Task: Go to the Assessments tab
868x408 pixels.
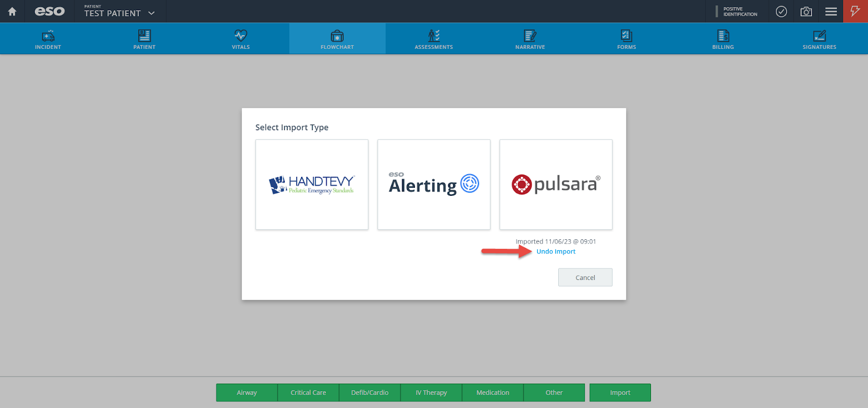Action: tap(434, 39)
